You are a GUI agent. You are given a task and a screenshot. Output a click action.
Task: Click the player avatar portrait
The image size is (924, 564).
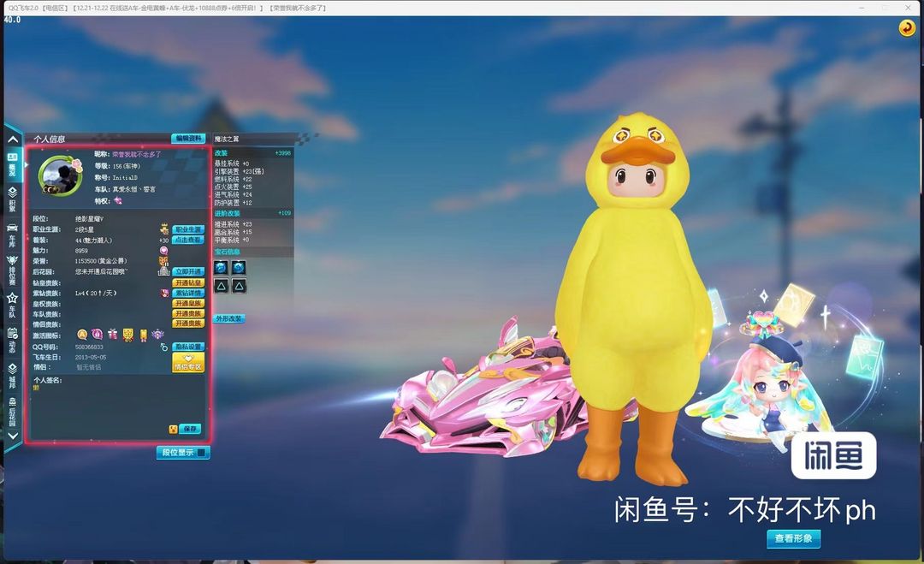point(60,175)
